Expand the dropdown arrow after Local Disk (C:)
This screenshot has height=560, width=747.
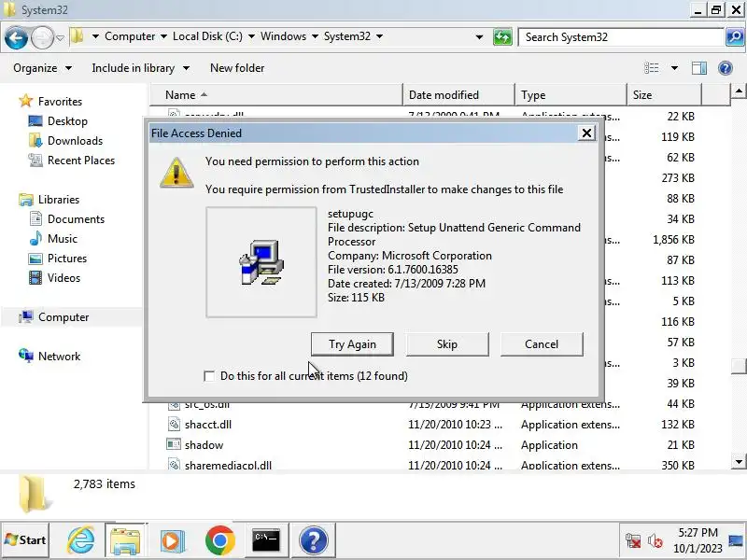(251, 36)
